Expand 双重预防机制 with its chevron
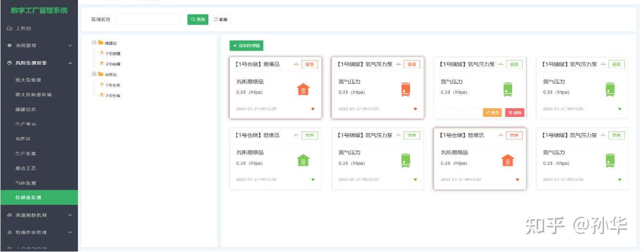 70,215
